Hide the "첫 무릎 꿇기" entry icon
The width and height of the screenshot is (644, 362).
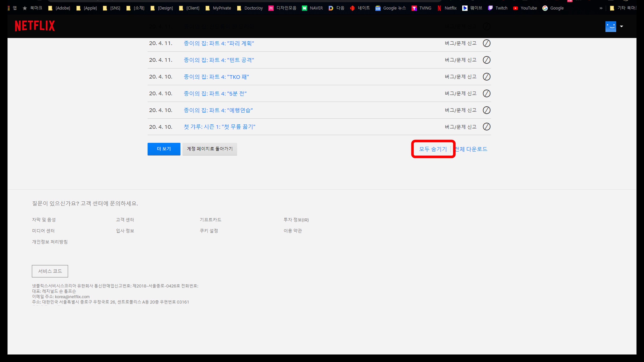coord(486,127)
